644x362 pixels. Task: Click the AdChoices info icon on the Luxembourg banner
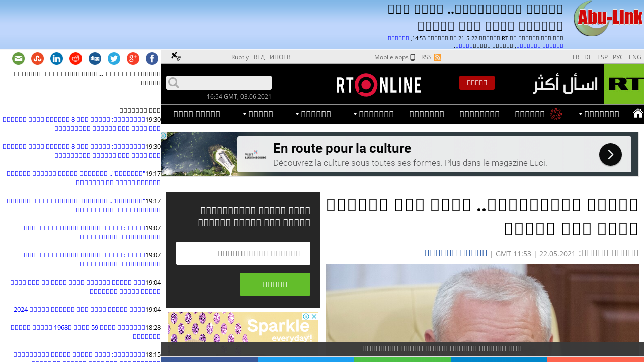pos(164,136)
